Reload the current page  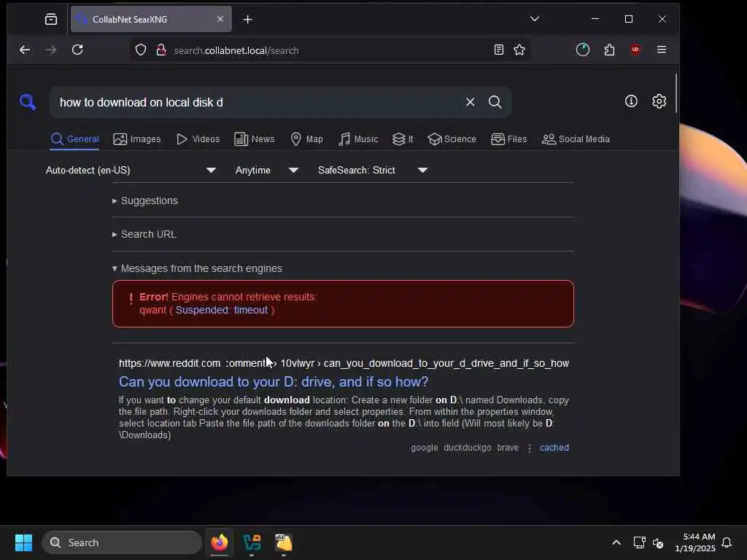click(77, 50)
